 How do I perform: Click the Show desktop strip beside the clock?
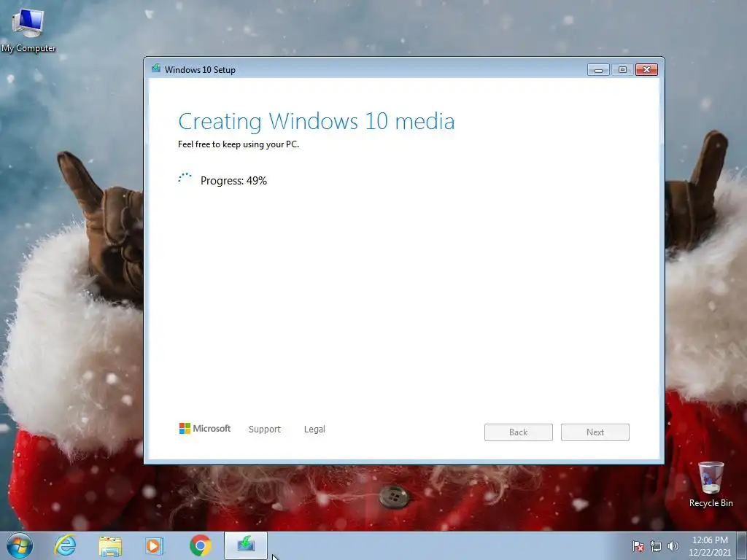742,546
